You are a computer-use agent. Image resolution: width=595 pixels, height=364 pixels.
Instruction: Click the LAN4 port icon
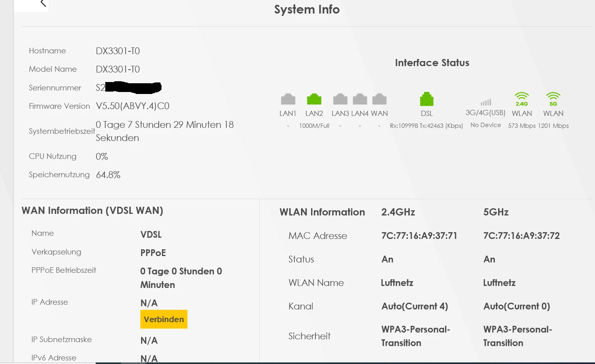360,99
